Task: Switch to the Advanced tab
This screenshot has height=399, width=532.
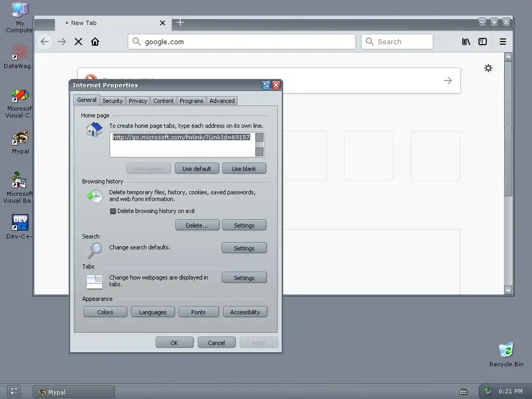Action: coord(222,101)
